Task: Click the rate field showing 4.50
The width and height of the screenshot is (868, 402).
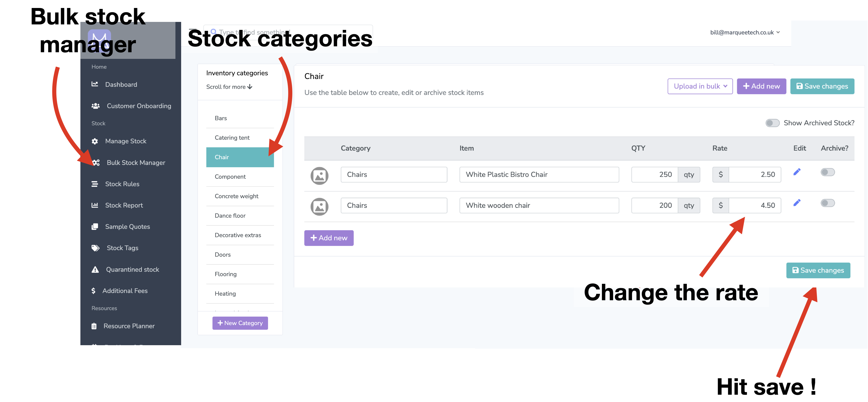Action: (x=754, y=205)
